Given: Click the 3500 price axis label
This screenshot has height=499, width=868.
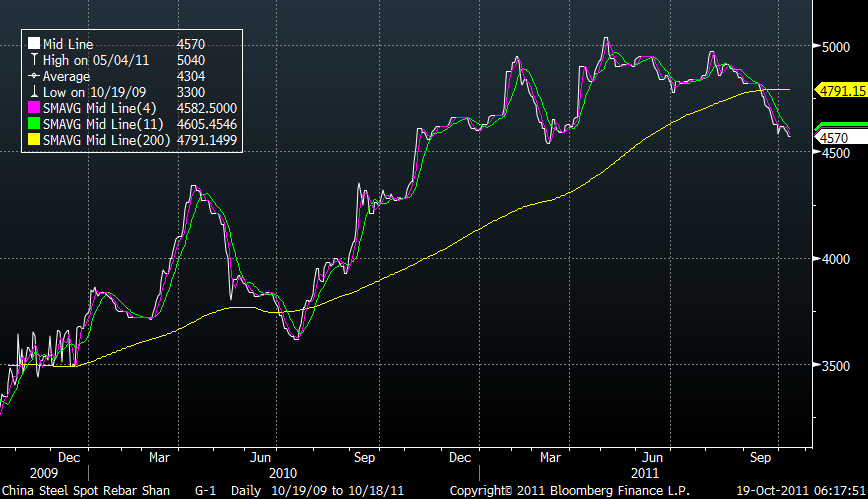Looking at the screenshot, I should (x=838, y=366).
